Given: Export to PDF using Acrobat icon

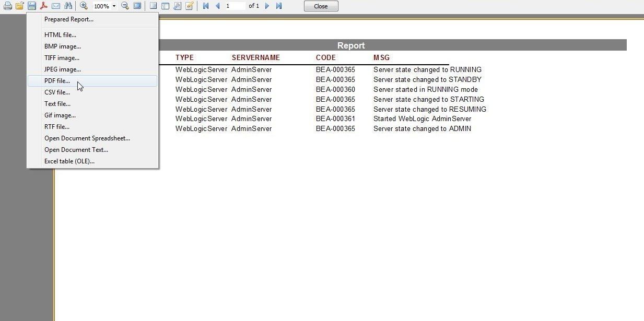Looking at the screenshot, I should (x=44, y=6).
